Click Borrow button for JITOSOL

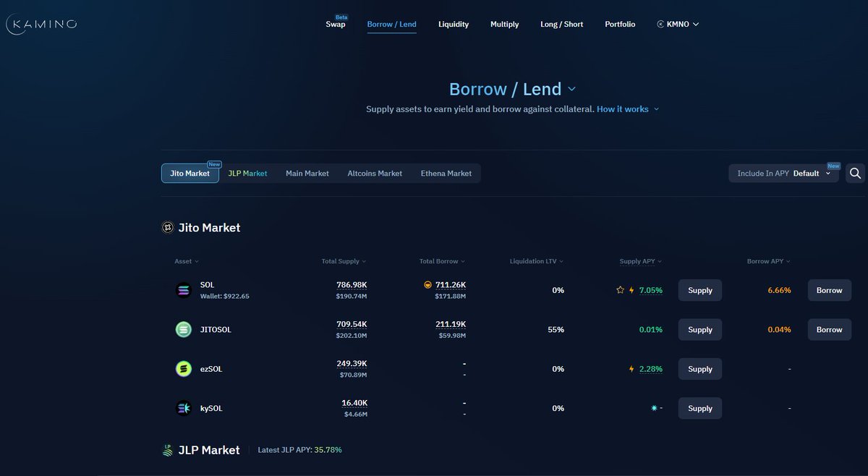point(830,329)
